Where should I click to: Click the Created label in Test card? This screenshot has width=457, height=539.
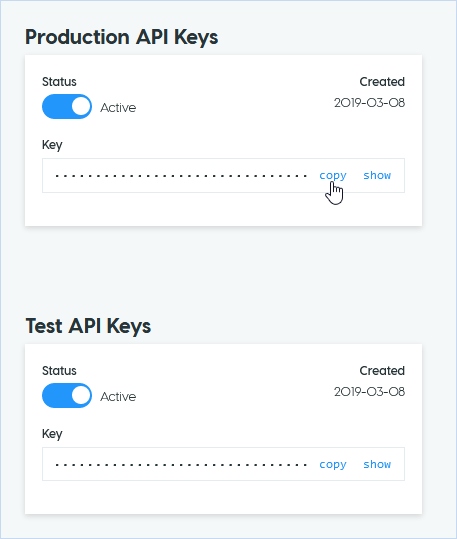click(382, 371)
